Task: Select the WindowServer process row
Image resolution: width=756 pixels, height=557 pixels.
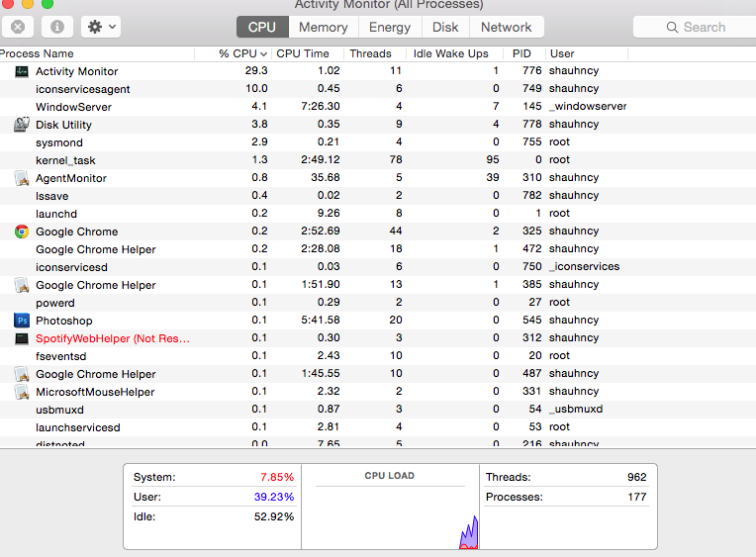Action: tap(378, 107)
